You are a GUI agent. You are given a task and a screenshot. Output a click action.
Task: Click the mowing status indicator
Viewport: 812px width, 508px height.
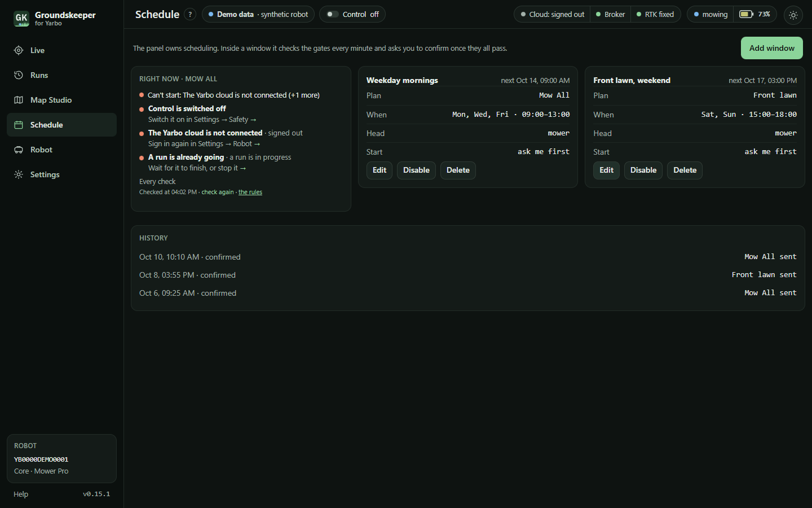click(710, 15)
